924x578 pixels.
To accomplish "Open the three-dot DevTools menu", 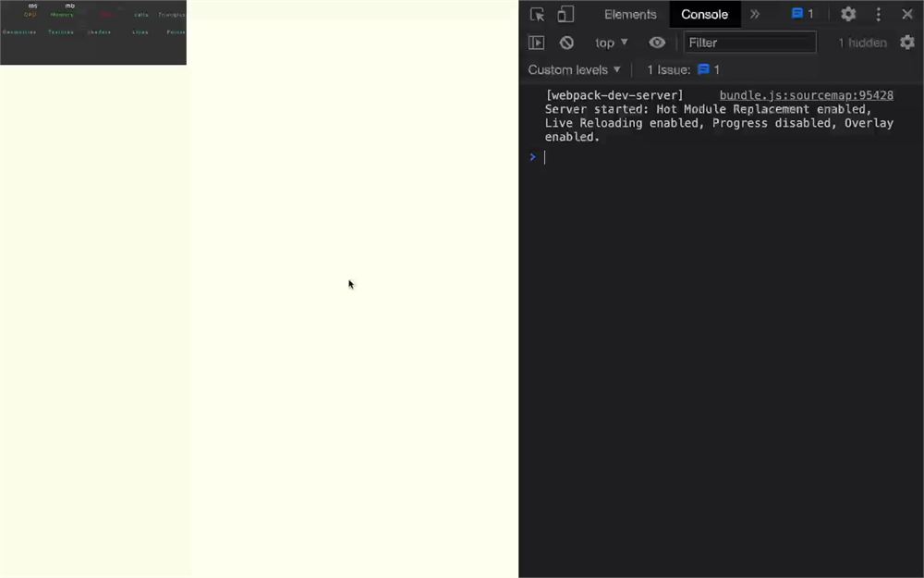I will point(878,14).
